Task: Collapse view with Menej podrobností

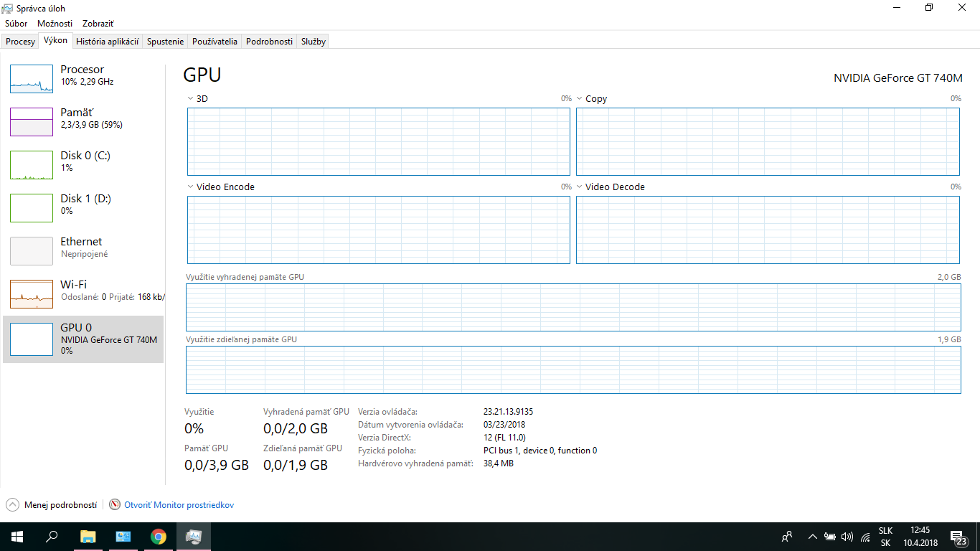Action: [52, 505]
